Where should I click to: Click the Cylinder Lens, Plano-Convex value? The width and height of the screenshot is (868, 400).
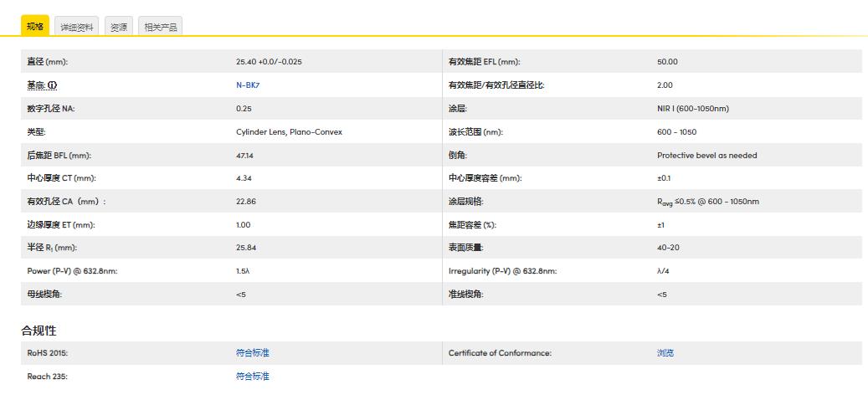(289, 132)
